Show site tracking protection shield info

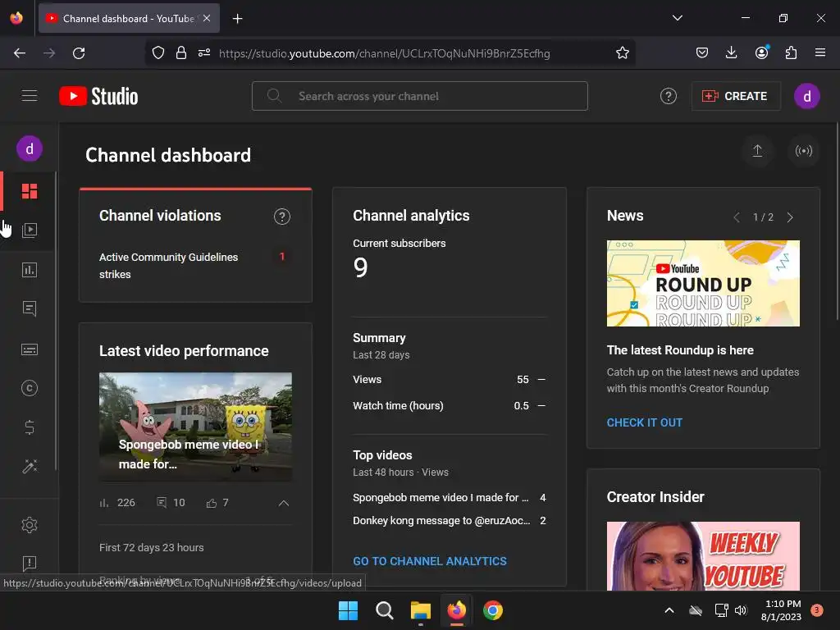[x=158, y=53]
